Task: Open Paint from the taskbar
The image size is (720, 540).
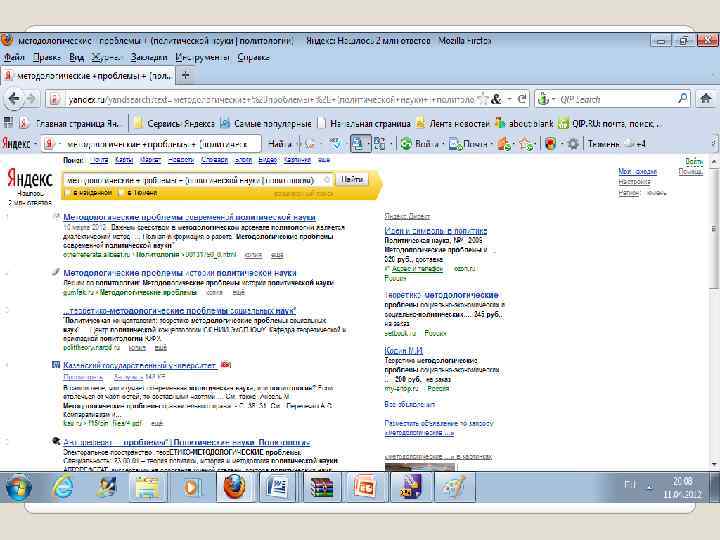Action: click(x=453, y=487)
